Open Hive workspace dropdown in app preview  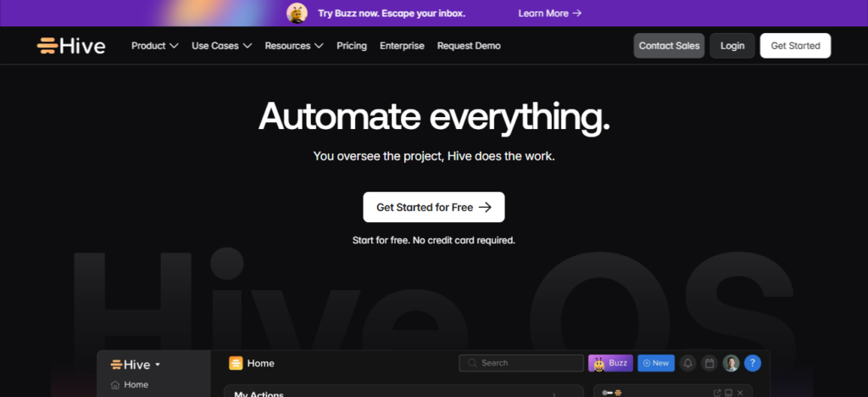point(135,364)
